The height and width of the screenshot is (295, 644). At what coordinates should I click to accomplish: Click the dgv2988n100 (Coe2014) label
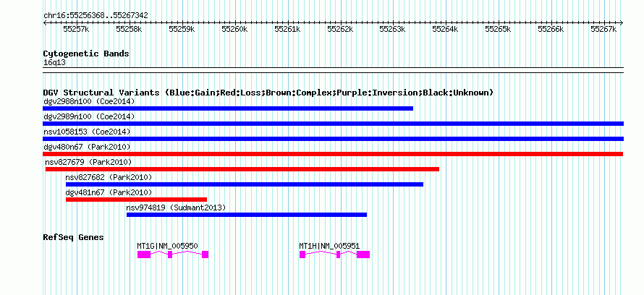[89, 101]
